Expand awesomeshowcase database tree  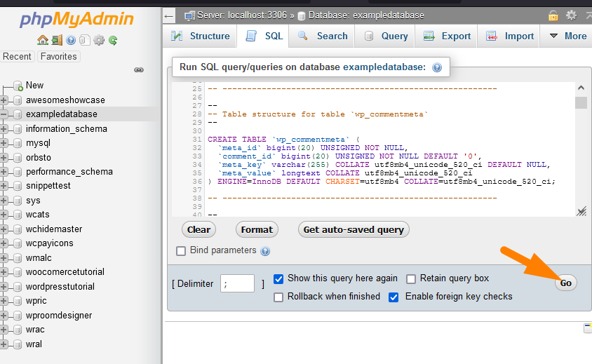[4, 100]
